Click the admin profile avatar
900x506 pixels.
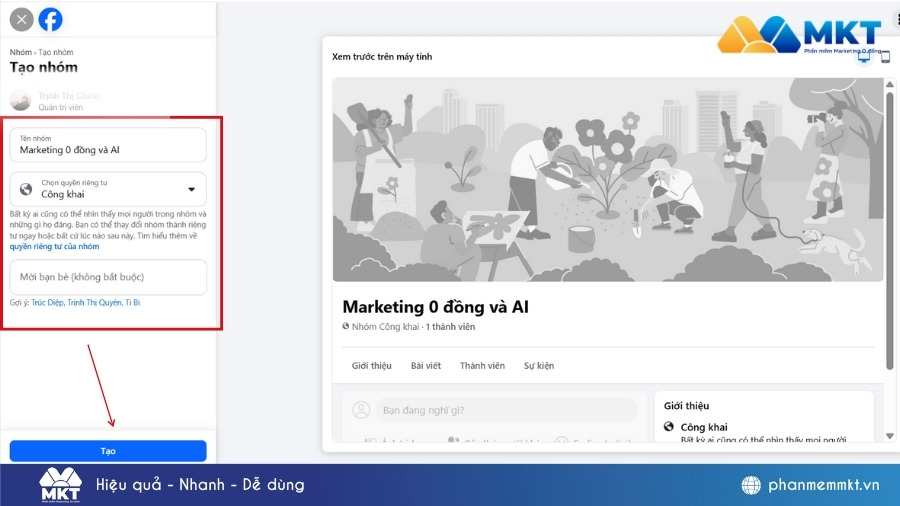point(21,100)
